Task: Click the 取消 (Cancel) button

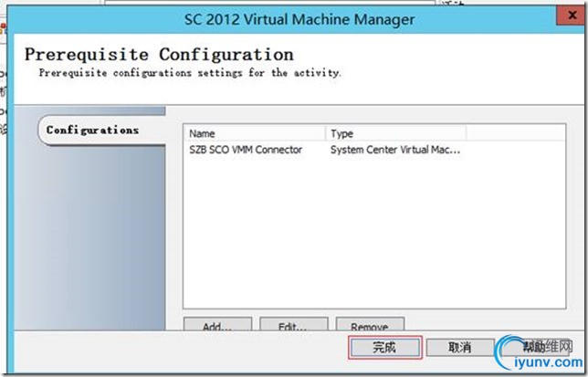Action: click(x=460, y=348)
